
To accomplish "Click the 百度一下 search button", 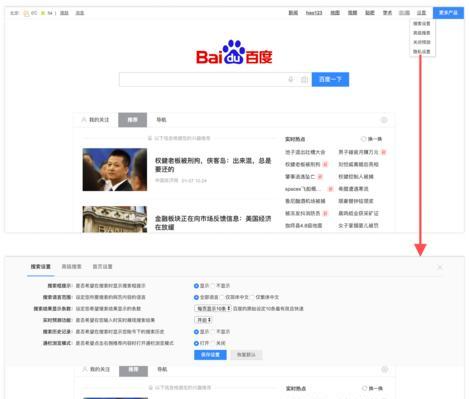I will pyautogui.click(x=330, y=79).
